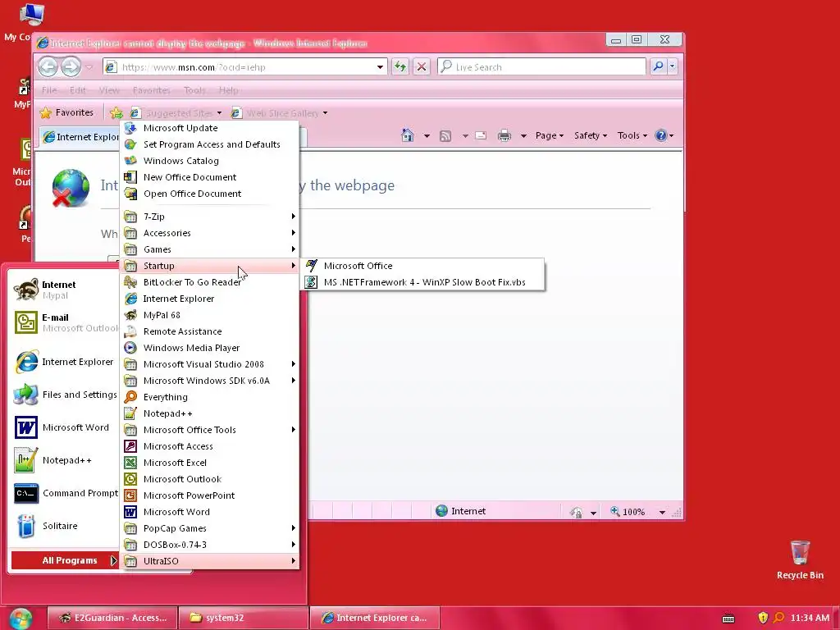Image resolution: width=840 pixels, height=630 pixels.
Task: Click the security shield tray icon
Action: 763,618
